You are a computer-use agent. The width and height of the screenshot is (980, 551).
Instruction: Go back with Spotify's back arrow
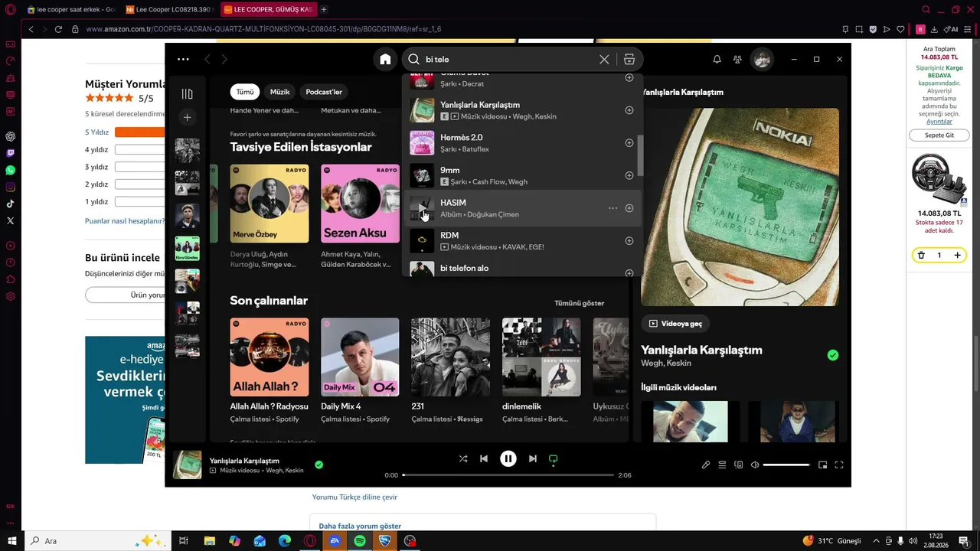(x=207, y=59)
